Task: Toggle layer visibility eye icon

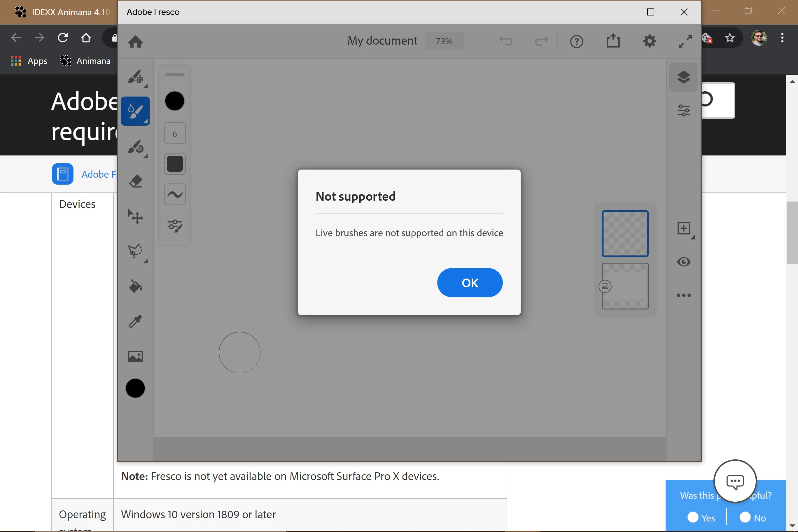Action: pyautogui.click(x=683, y=262)
